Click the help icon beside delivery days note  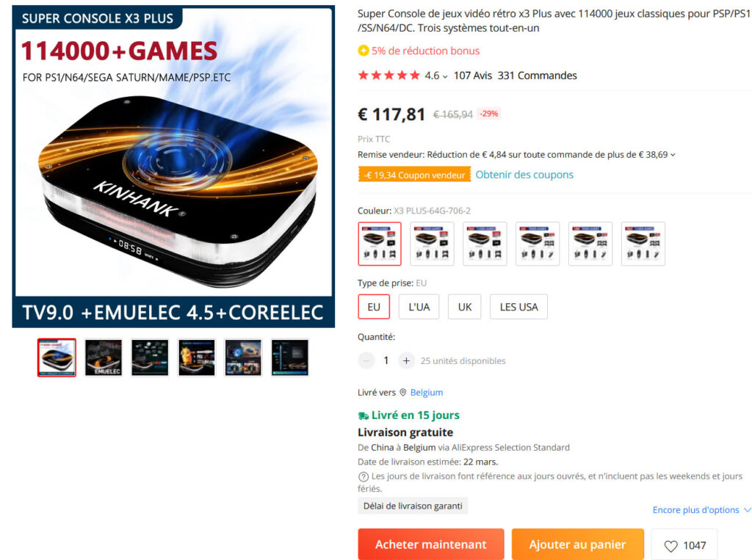pyautogui.click(x=364, y=476)
